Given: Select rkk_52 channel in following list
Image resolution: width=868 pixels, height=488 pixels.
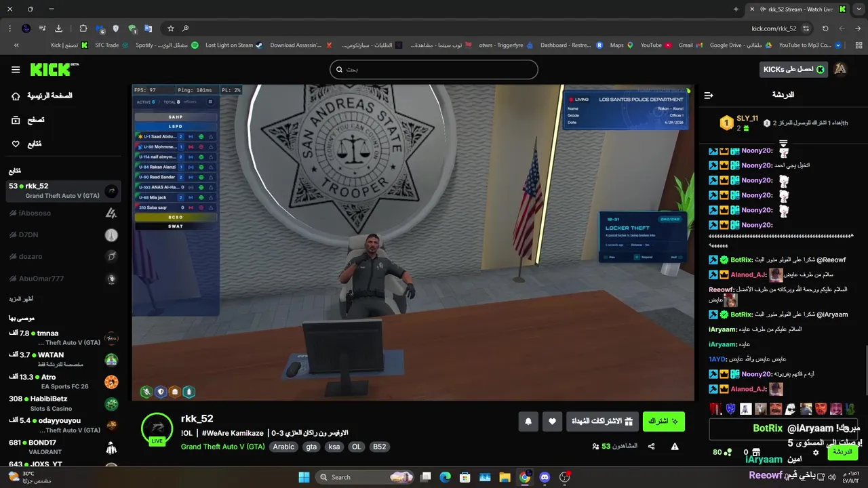Looking at the screenshot, I should click(x=64, y=190).
